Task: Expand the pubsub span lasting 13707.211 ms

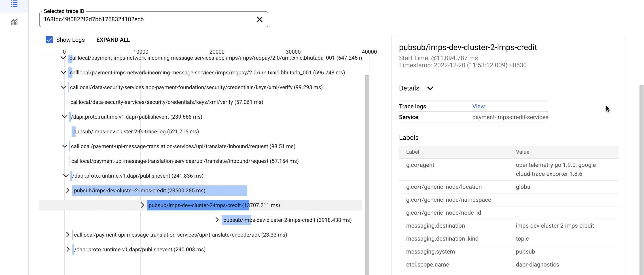Action: [x=142, y=205]
